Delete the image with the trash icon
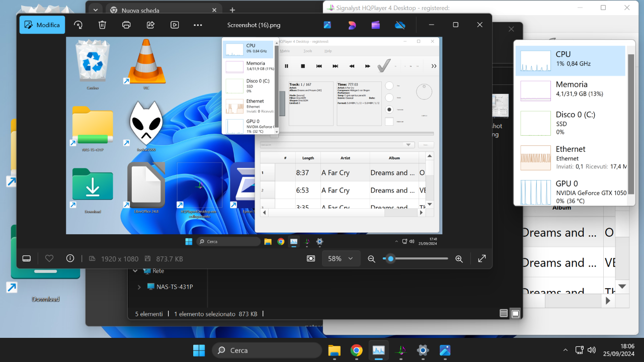 (x=102, y=25)
